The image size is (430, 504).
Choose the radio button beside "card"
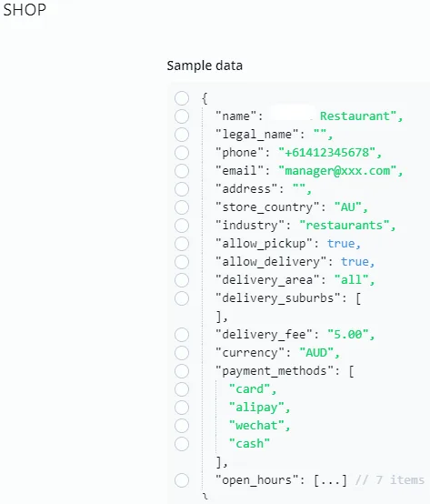pyautogui.click(x=182, y=389)
